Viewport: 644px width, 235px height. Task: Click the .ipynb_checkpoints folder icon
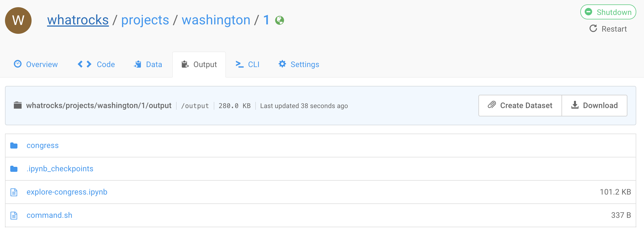14,169
